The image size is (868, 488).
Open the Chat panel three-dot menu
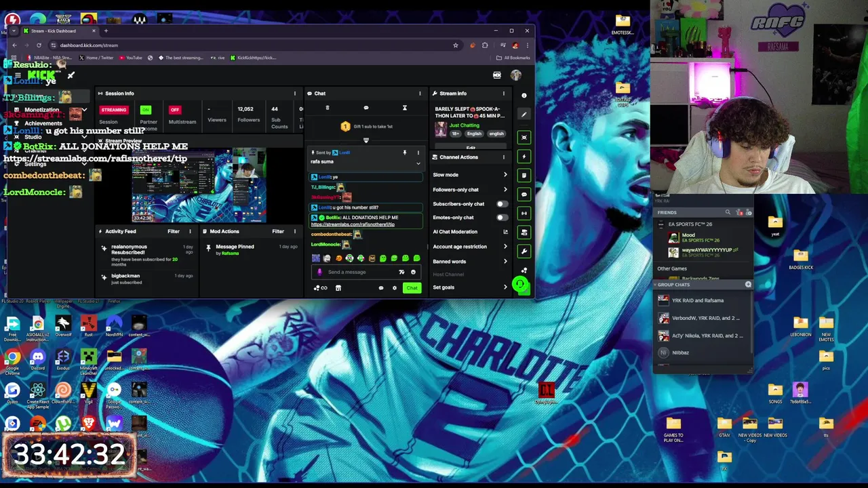[419, 94]
